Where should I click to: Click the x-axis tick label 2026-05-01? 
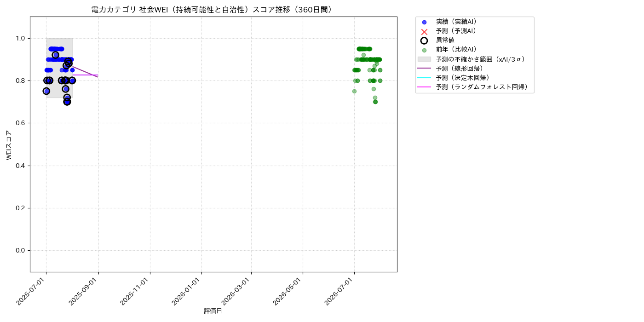(x=288, y=291)
